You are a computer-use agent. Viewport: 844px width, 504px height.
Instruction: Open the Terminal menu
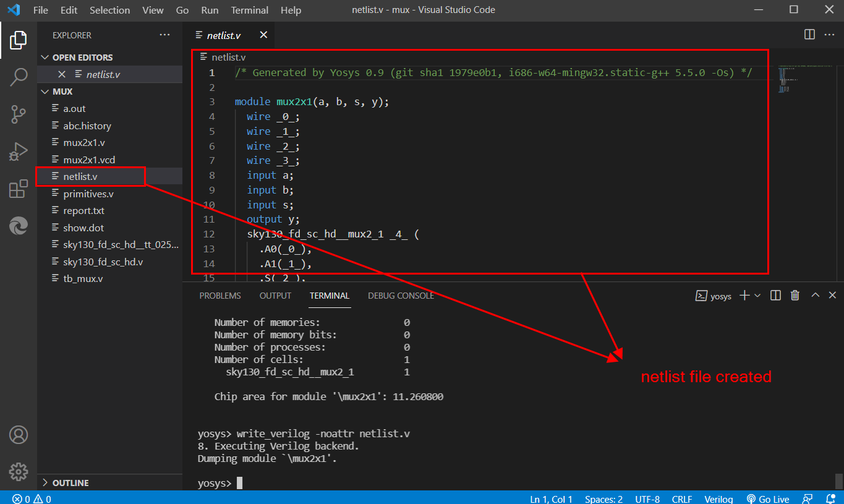(x=249, y=10)
